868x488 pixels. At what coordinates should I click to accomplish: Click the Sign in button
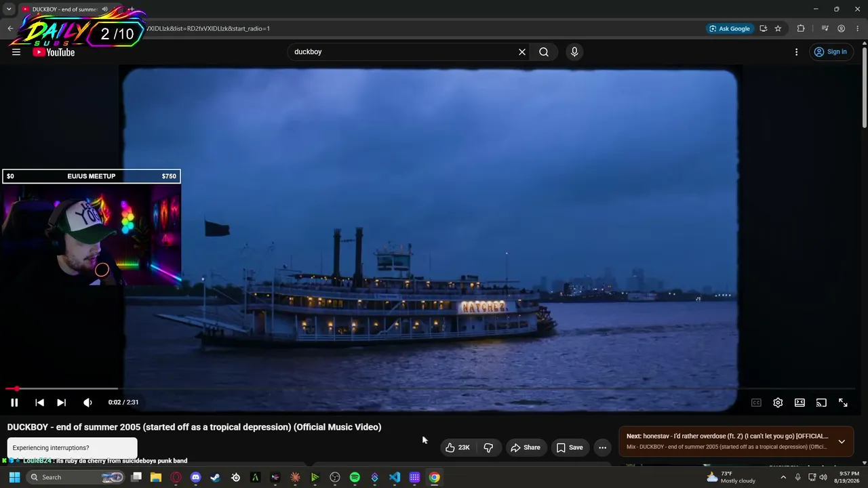pos(831,52)
